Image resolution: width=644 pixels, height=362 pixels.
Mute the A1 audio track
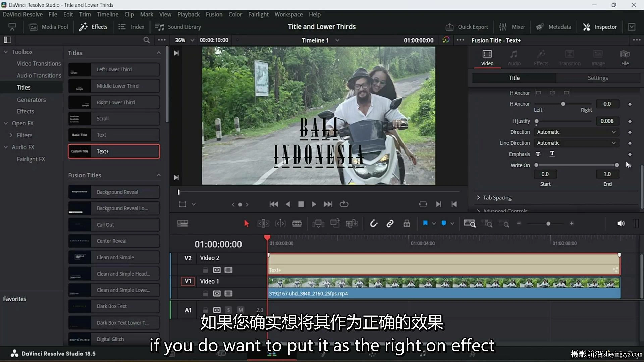coord(240,310)
